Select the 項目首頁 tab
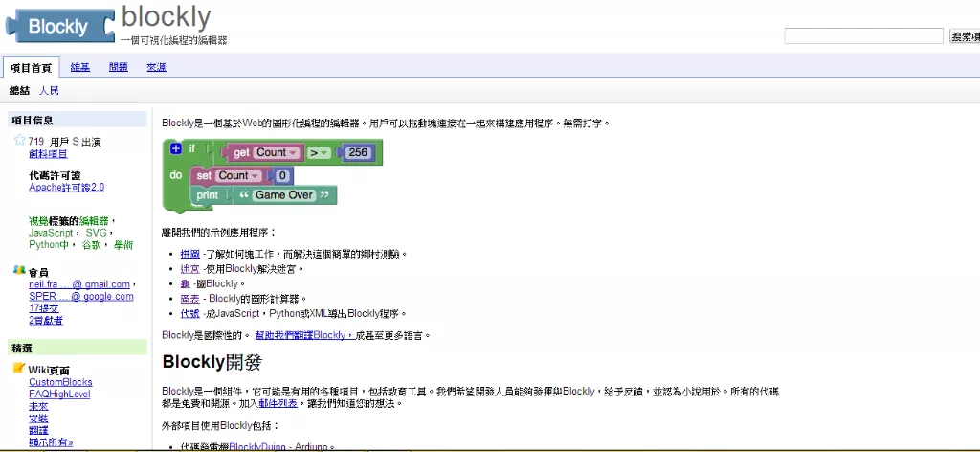The width and height of the screenshot is (980, 452). (32, 68)
